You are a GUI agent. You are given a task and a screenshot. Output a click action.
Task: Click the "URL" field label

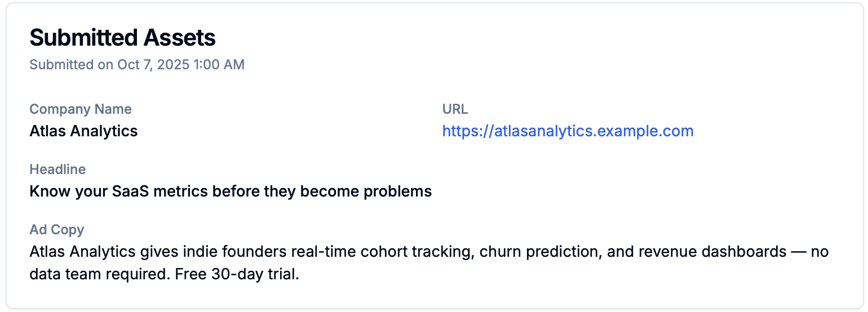[x=455, y=109]
